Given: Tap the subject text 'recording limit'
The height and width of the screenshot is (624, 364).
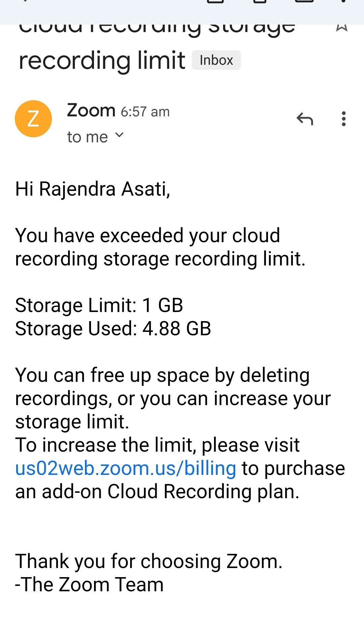Looking at the screenshot, I should pos(102,61).
